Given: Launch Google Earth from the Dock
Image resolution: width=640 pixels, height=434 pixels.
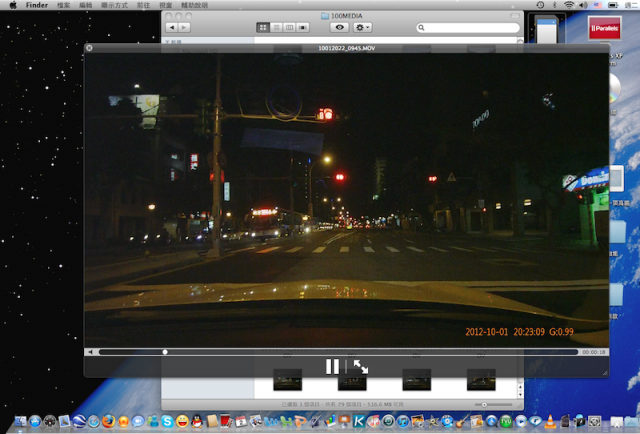Looking at the screenshot, I should (79, 421).
